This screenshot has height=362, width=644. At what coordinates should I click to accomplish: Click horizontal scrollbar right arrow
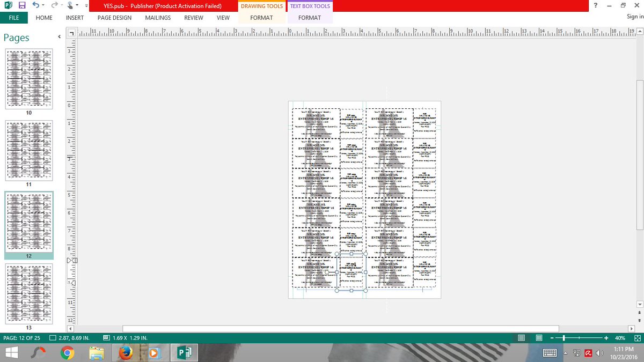pos(631,328)
